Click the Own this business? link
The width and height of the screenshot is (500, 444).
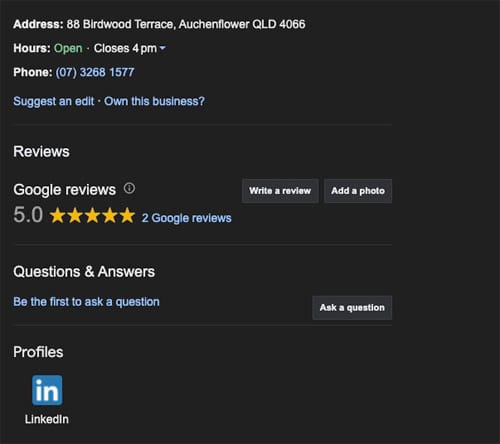[x=154, y=101]
